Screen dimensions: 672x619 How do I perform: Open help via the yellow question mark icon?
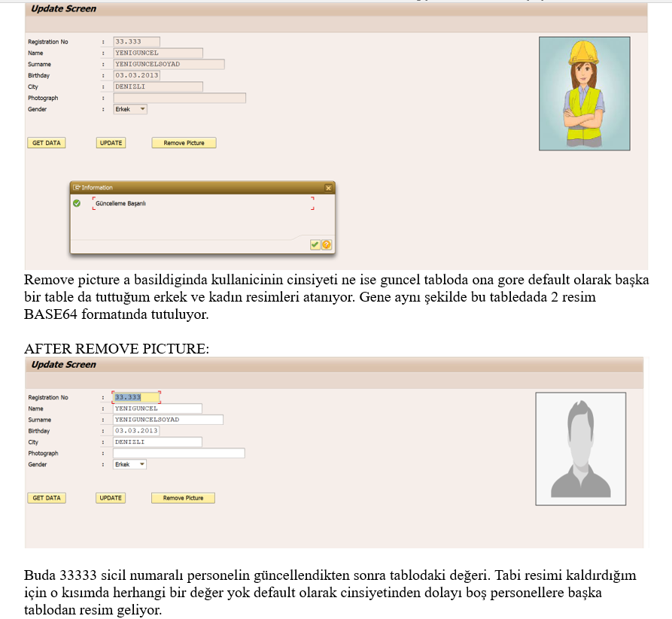(x=326, y=244)
